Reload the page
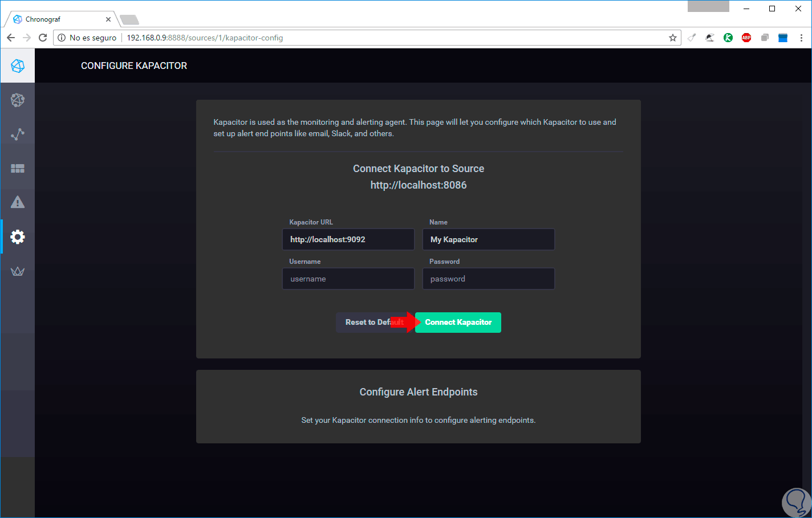Image resolution: width=812 pixels, height=518 pixels. [43, 38]
